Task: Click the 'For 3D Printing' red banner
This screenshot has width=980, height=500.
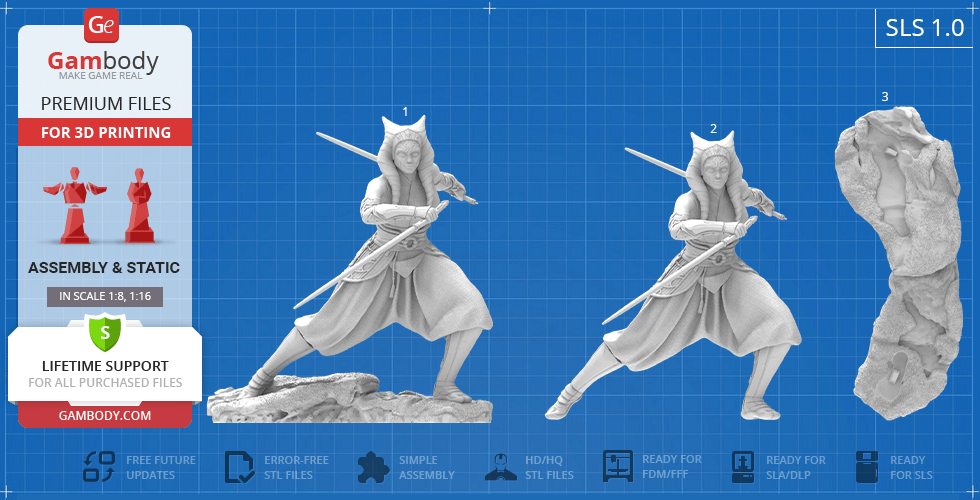Action: pos(105,132)
